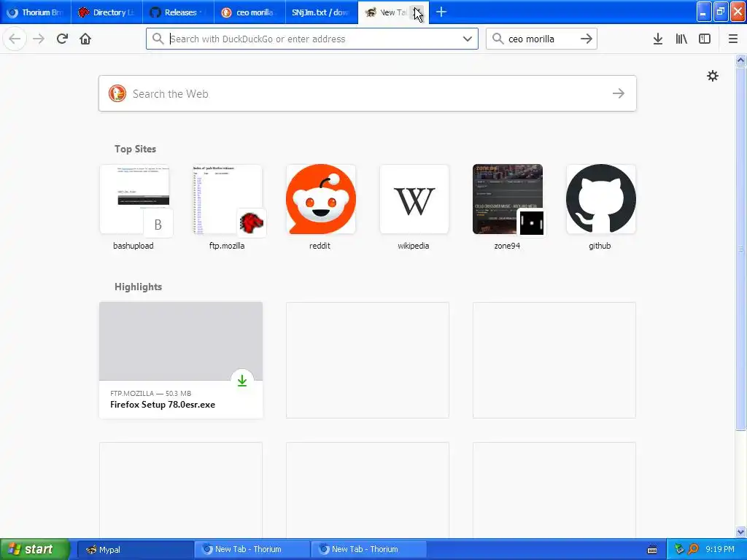This screenshot has height=560, width=747.
Task: Focus the address bar input
Action: coord(312,39)
